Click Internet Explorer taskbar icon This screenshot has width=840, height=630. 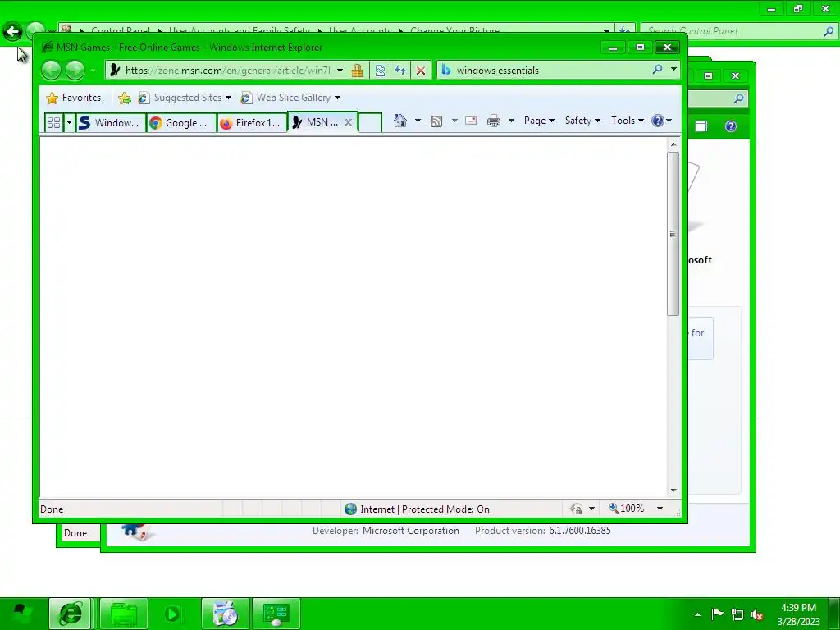[x=71, y=614]
